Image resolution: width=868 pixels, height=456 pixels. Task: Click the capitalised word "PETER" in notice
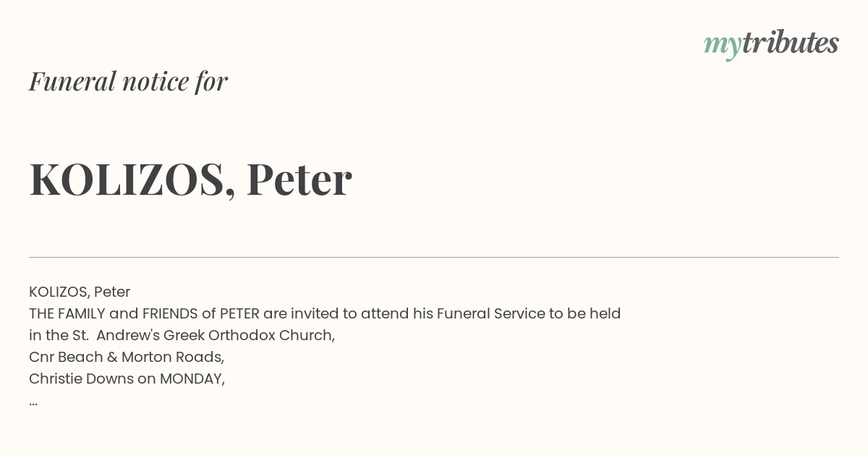(x=239, y=313)
